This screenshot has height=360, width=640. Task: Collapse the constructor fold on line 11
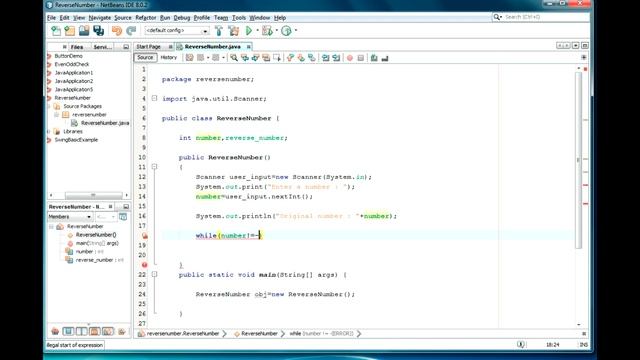(x=154, y=167)
